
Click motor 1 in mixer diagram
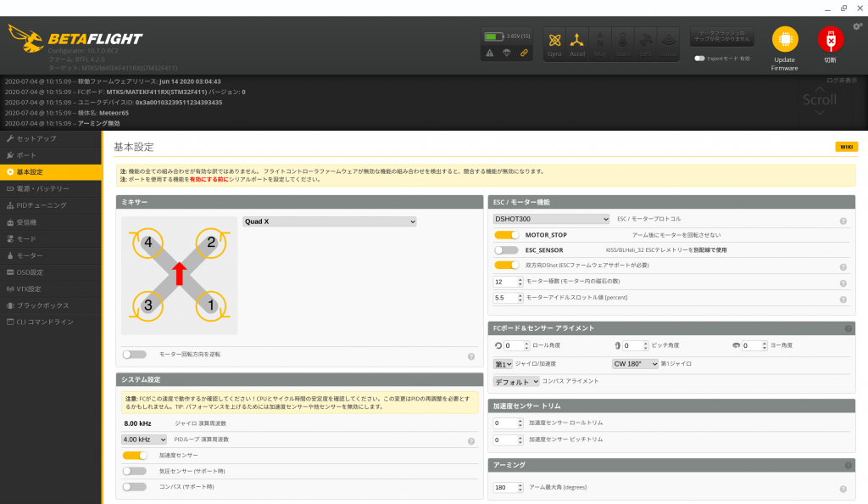click(211, 305)
